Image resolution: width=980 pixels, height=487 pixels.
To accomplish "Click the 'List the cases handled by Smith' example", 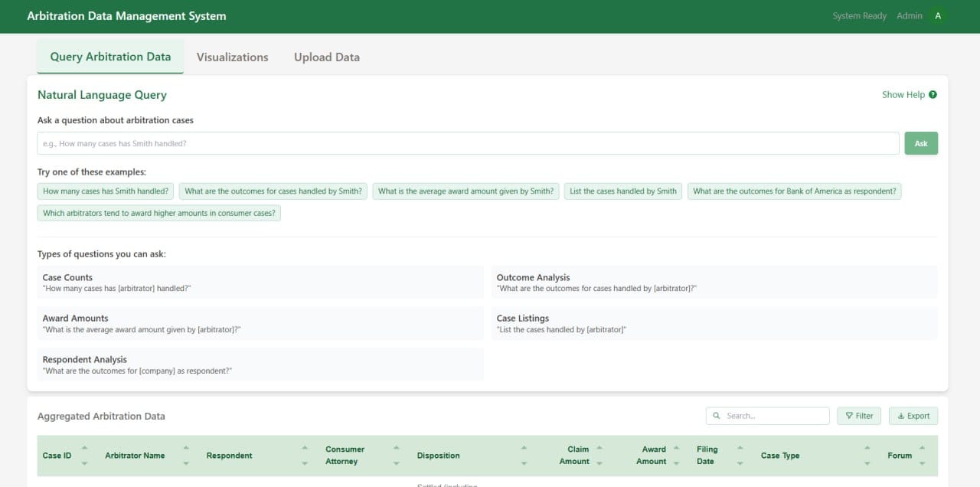I will [622, 191].
